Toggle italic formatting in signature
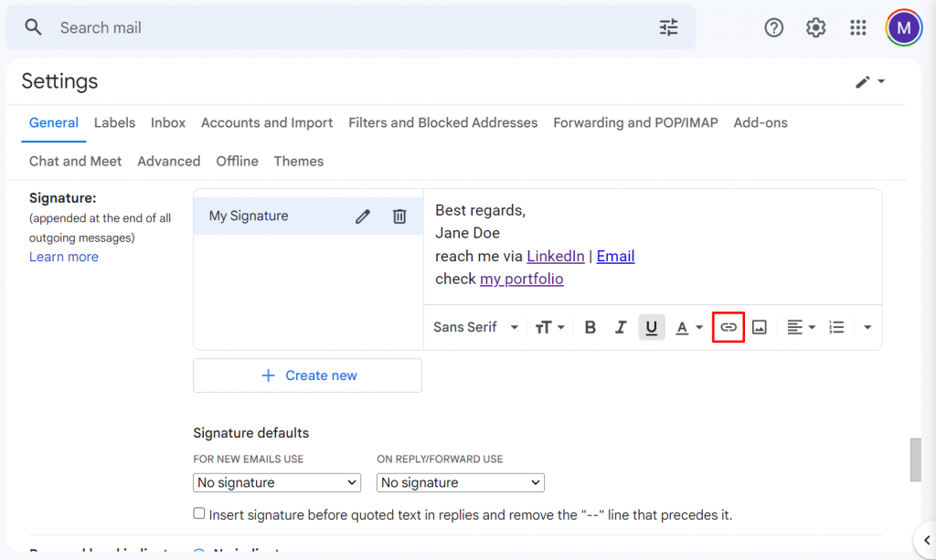This screenshot has width=936, height=560. point(621,327)
